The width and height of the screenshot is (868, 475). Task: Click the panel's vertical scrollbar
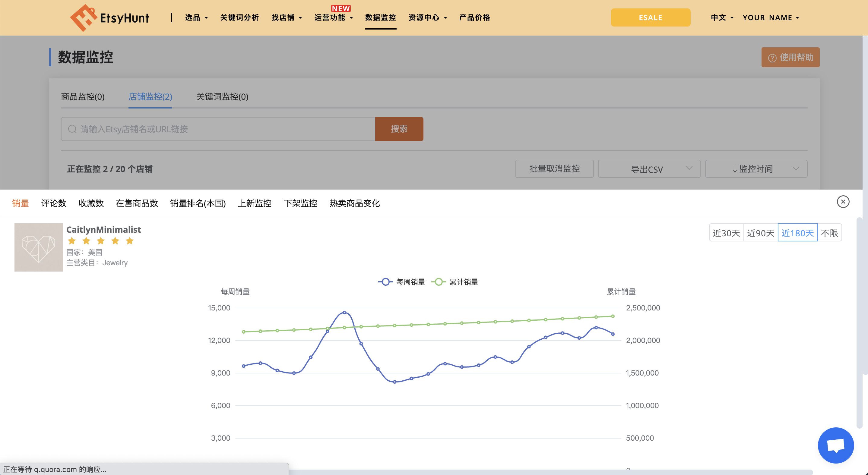[x=859, y=323]
